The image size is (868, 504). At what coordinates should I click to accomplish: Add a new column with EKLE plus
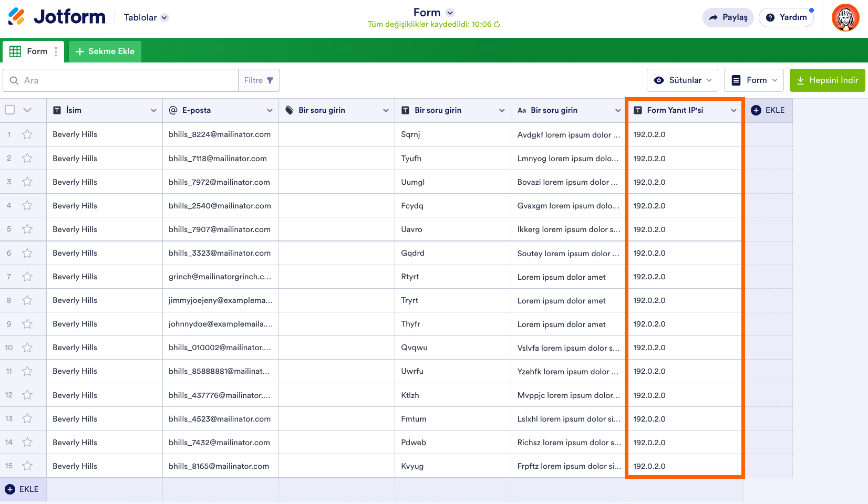[768, 110]
